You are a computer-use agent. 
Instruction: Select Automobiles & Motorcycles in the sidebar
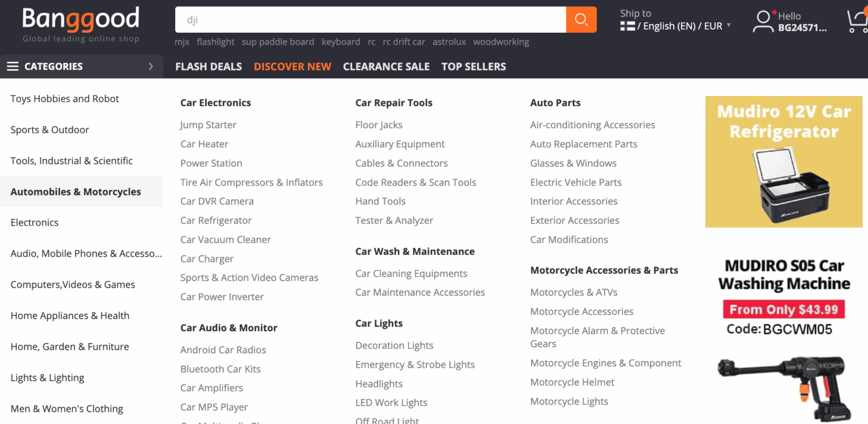pos(76,192)
